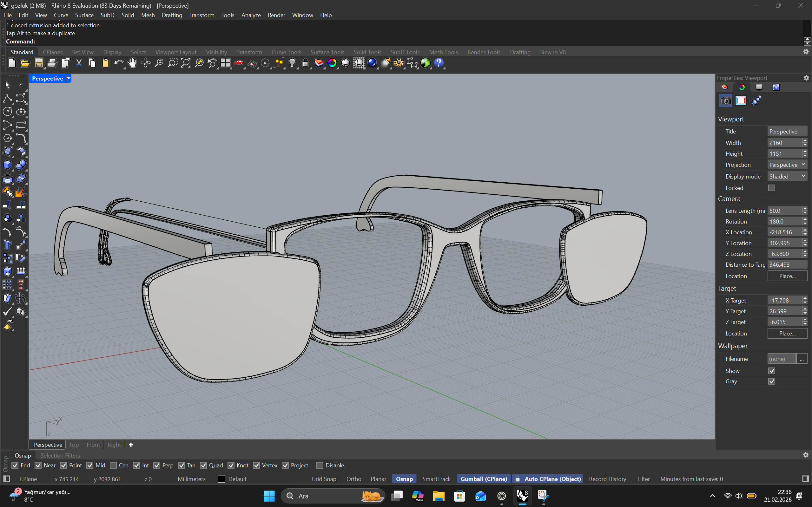The image size is (812, 507).
Task: Open the Display mode Shaded dropdown
Action: click(x=787, y=176)
